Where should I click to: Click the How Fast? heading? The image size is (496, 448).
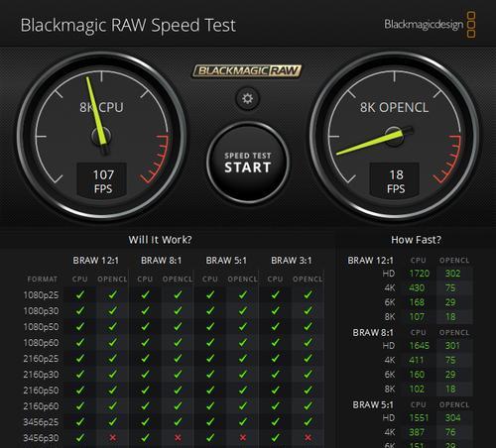416,240
